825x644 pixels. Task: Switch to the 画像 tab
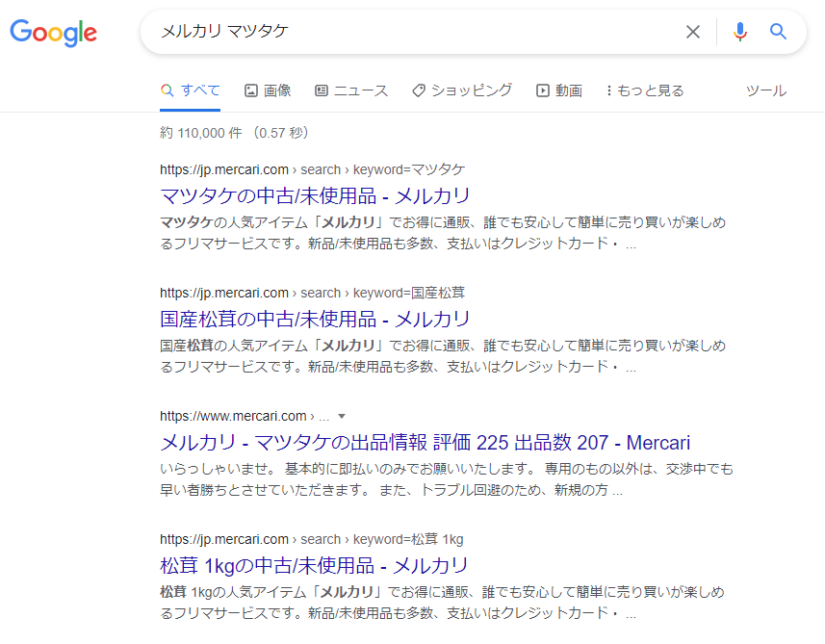click(x=268, y=90)
